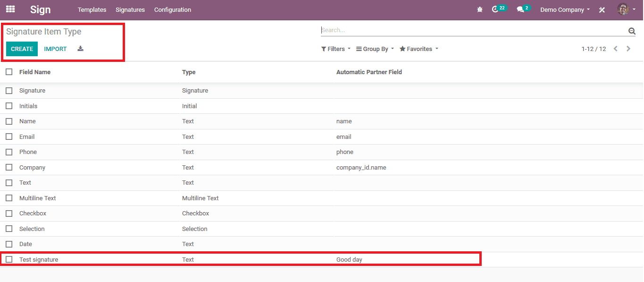Check the Company row checkbox

pyautogui.click(x=9, y=167)
